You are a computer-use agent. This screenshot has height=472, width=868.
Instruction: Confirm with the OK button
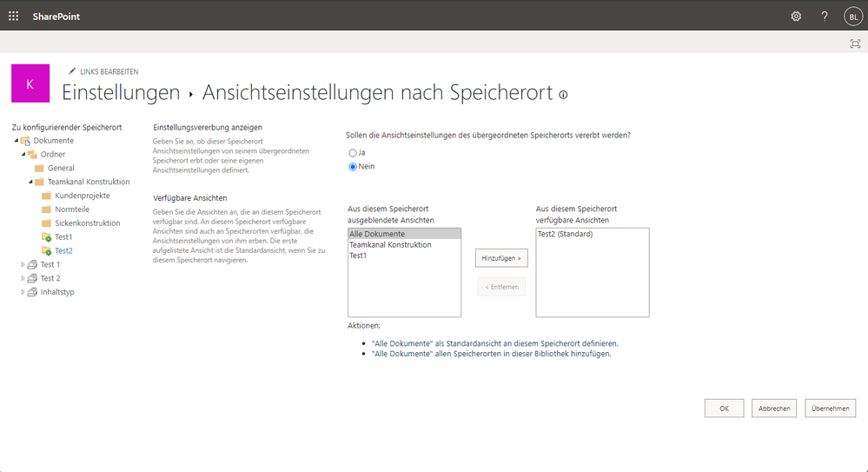724,409
